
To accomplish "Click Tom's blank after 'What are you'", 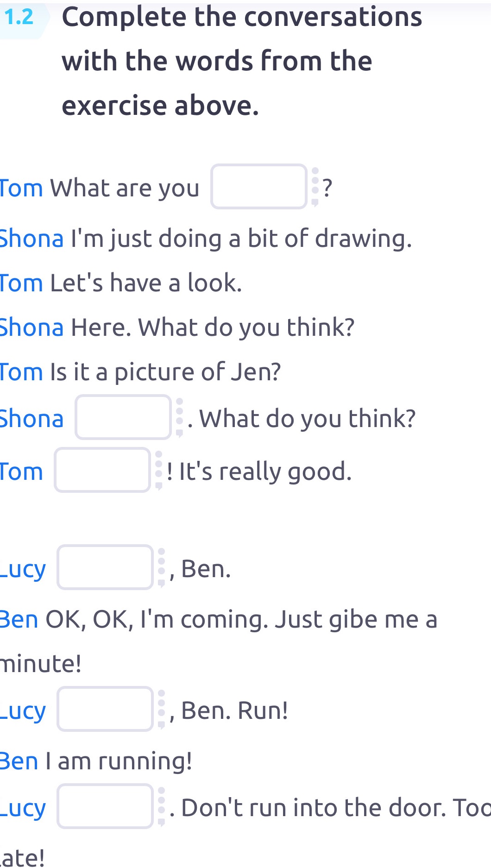I will [258, 187].
